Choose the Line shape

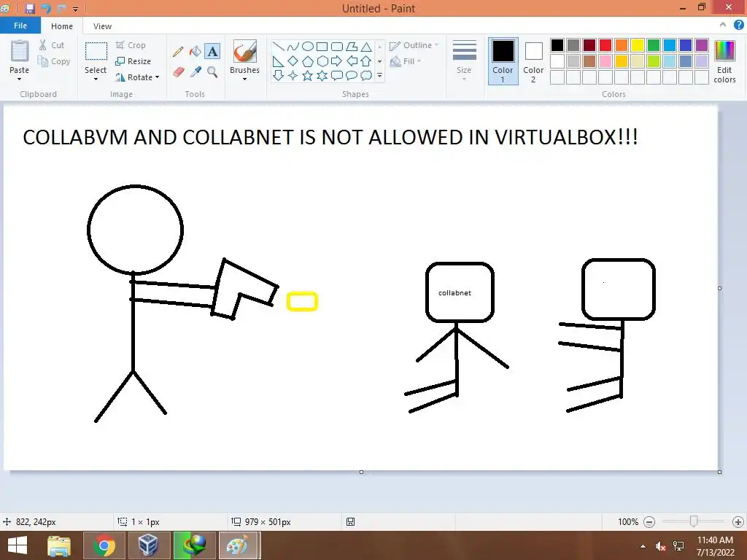[x=278, y=46]
